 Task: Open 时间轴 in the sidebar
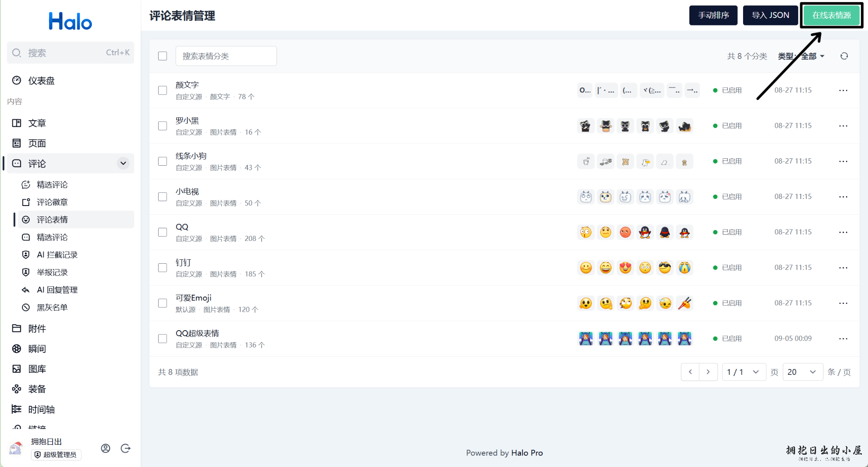click(70, 409)
